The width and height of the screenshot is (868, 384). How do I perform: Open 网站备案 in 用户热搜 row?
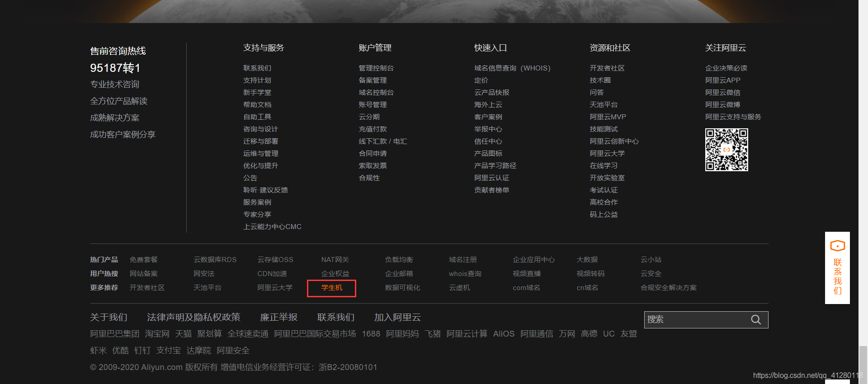[144, 274]
